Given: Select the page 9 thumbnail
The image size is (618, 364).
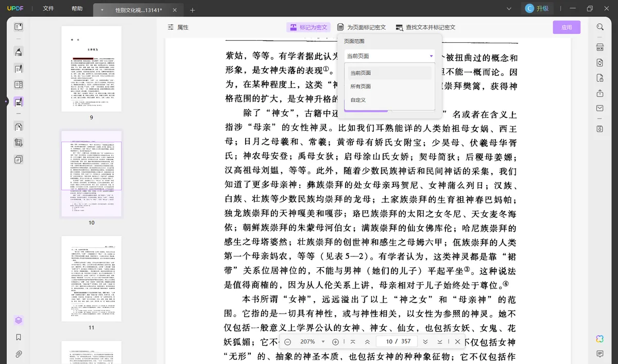Looking at the screenshot, I should pos(92,68).
